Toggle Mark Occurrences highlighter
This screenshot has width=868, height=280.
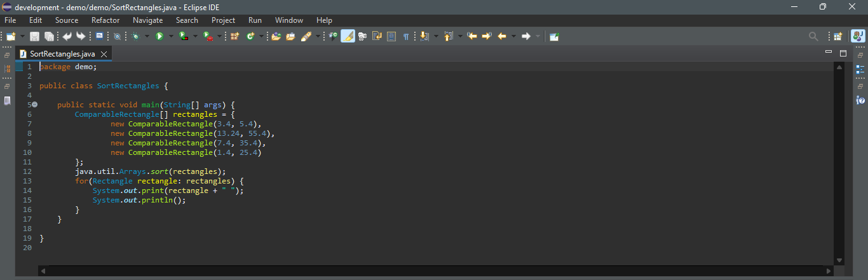pyautogui.click(x=348, y=36)
